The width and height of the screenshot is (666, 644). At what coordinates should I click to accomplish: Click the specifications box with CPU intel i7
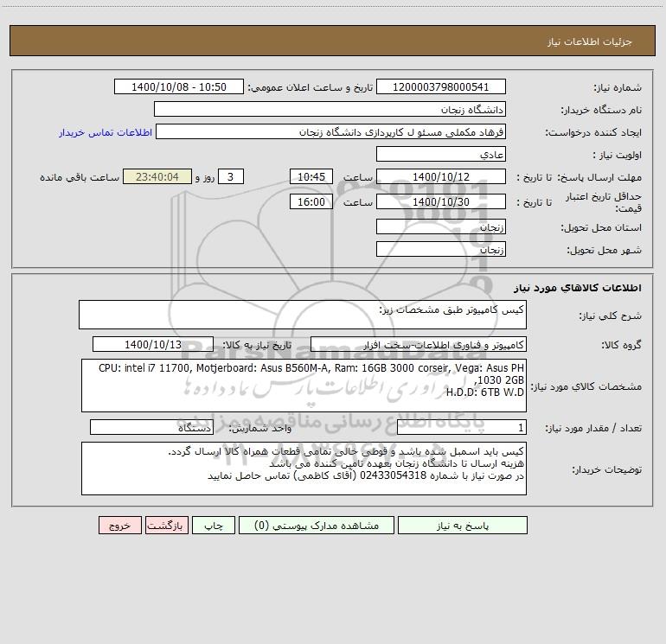pyautogui.click(x=304, y=386)
